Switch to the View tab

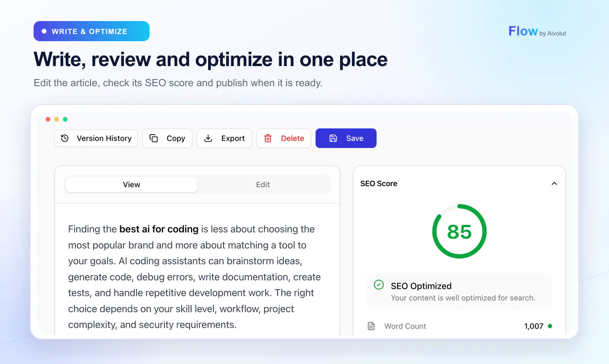coord(131,184)
